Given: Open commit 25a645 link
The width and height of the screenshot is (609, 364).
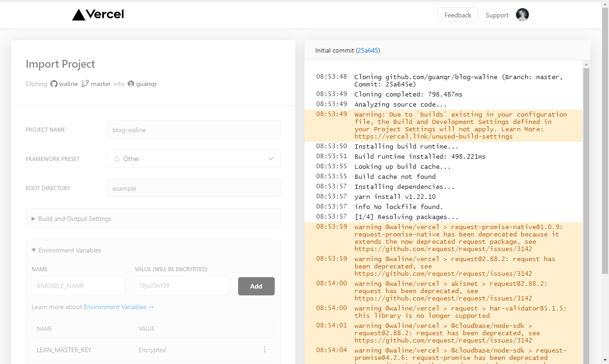Looking at the screenshot, I should point(368,50).
